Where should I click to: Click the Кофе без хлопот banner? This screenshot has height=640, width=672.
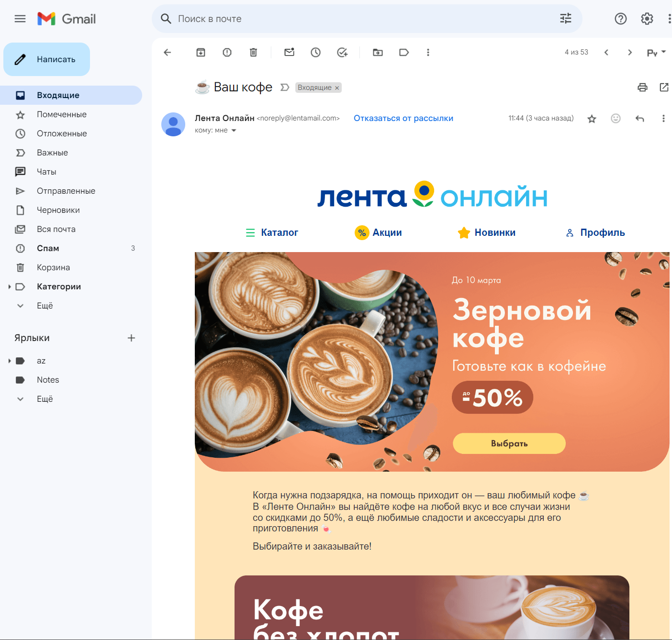tap(432, 607)
